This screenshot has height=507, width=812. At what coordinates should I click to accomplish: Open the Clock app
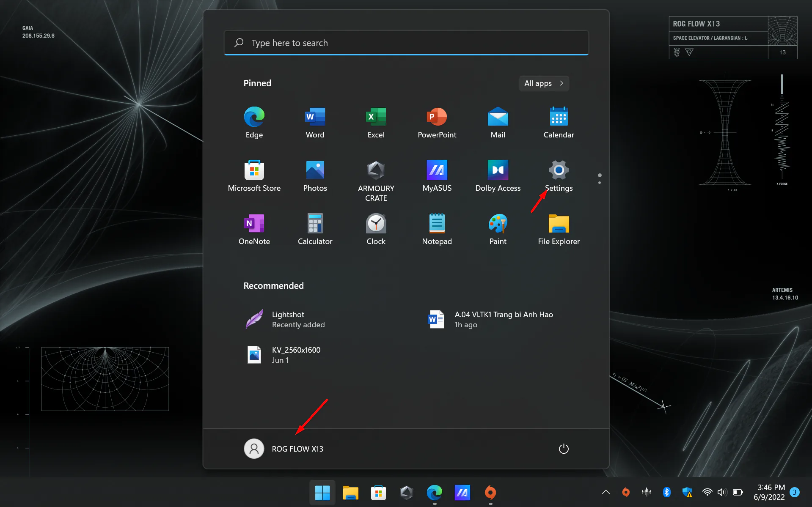pos(376,229)
